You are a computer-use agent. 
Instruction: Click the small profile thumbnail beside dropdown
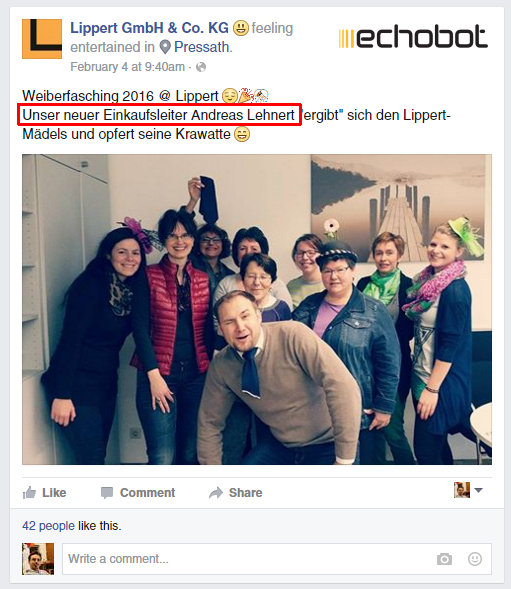pyautogui.click(x=462, y=490)
